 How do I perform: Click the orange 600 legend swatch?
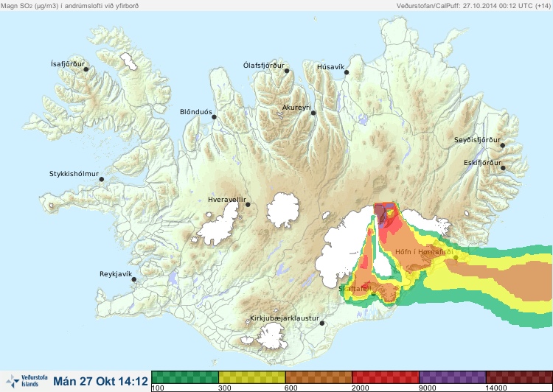pyautogui.click(x=319, y=377)
